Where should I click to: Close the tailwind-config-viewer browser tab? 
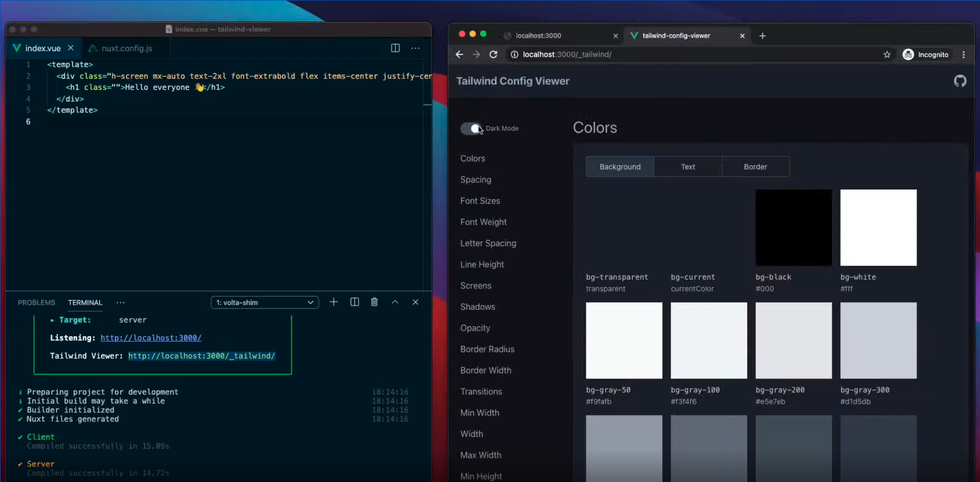[743, 36]
